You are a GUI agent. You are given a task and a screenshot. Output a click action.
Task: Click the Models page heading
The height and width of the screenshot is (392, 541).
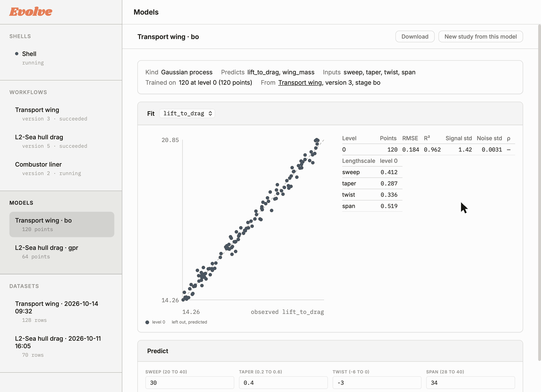click(x=146, y=12)
